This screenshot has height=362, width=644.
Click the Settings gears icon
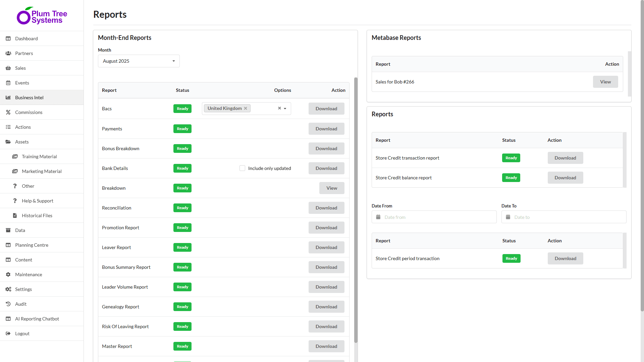click(8, 289)
